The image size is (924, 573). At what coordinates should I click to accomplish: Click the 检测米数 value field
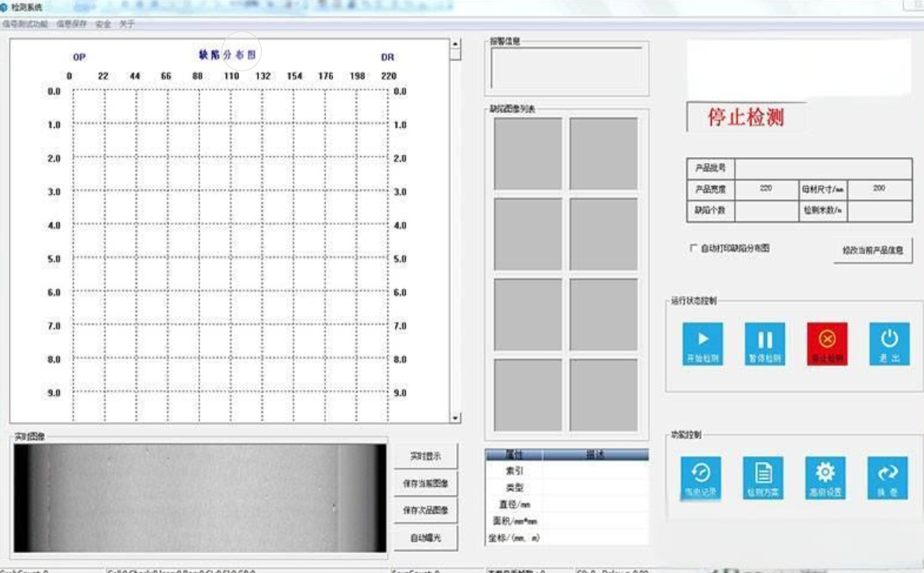pyautogui.click(x=879, y=211)
